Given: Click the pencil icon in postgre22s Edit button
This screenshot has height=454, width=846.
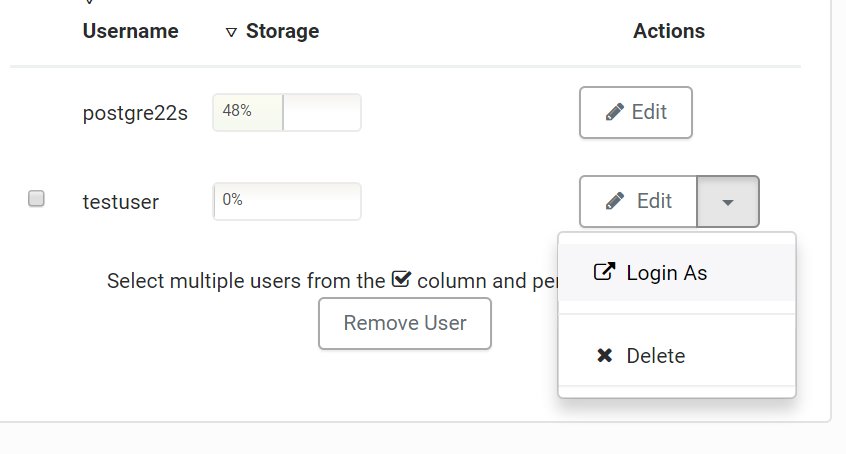Looking at the screenshot, I should click(615, 112).
